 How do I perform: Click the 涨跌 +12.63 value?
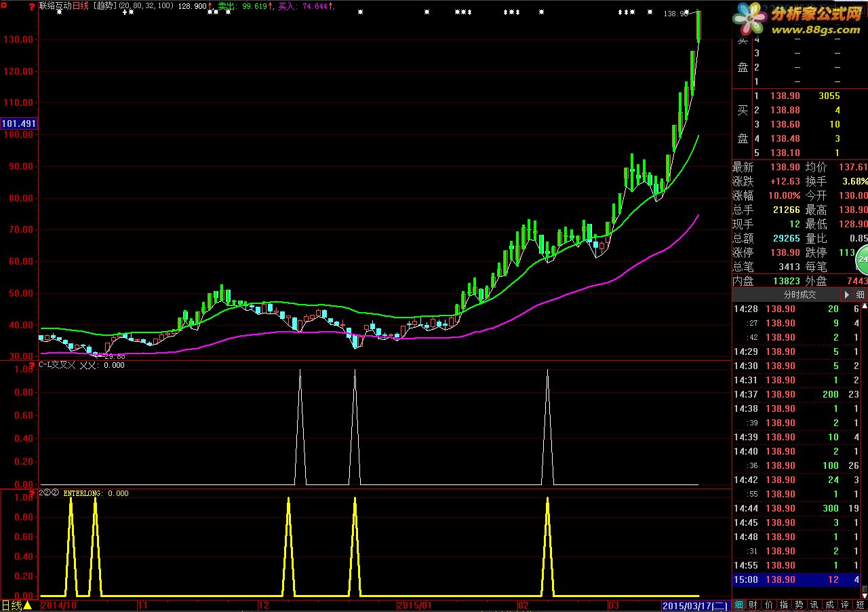(x=785, y=181)
